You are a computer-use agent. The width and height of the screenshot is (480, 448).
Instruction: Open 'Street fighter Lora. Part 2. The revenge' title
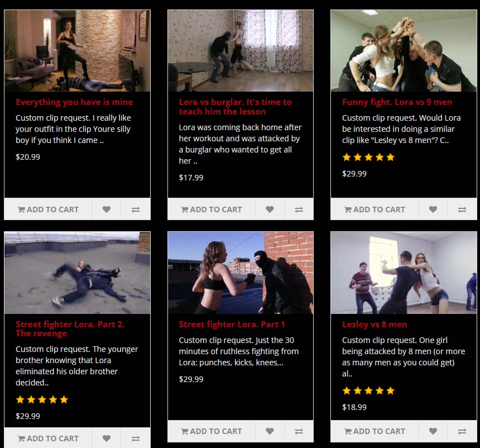[70, 329]
